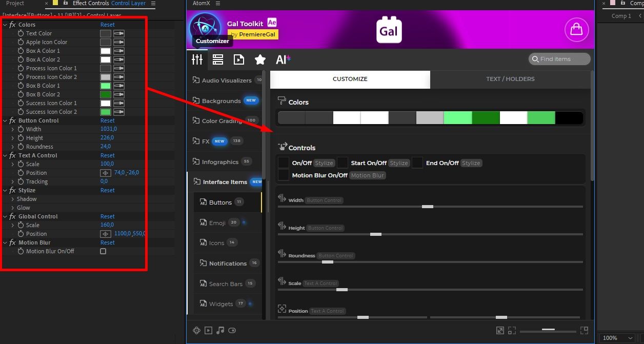
Task: Open the Emoji section under Interface Items
Action: coord(217,222)
